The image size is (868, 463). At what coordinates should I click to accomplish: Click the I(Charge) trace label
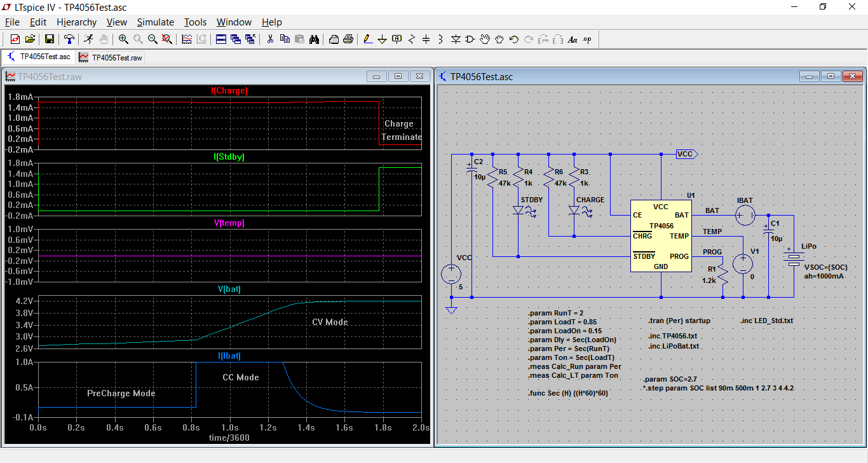click(x=230, y=91)
